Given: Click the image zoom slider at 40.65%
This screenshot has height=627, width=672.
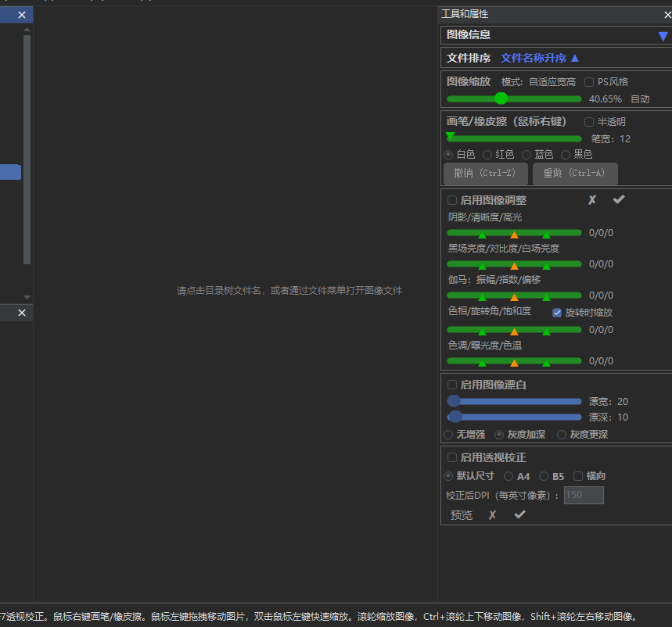Looking at the screenshot, I should tap(501, 99).
